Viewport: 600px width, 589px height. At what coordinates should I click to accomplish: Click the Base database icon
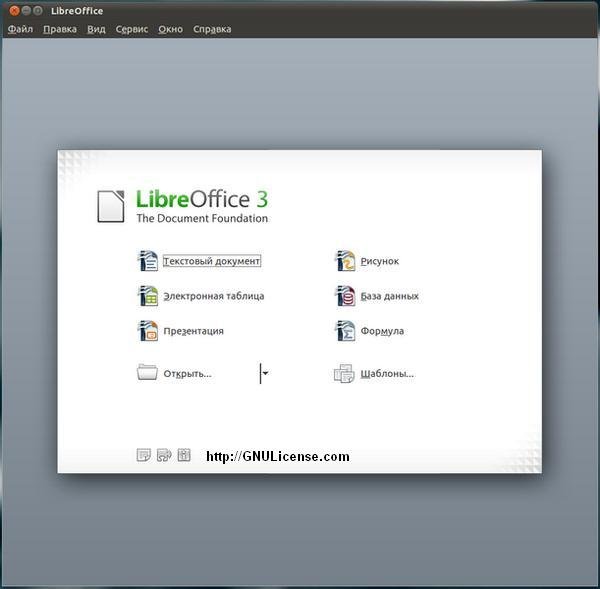pos(345,296)
